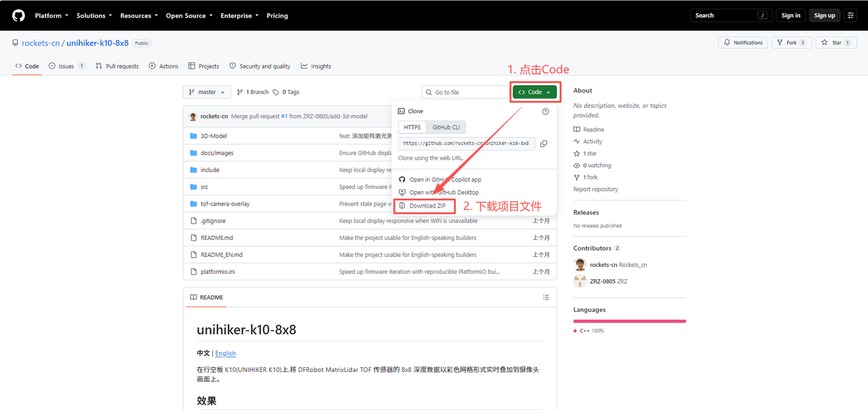Click the Notifications bell button

click(743, 43)
